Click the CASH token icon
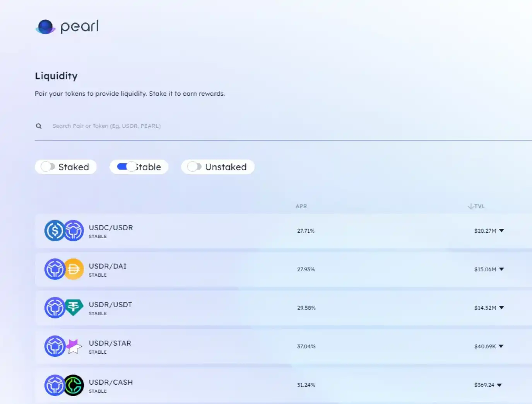Viewport: 532px width, 404px height. pyautogui.click(x=74, y=385)
